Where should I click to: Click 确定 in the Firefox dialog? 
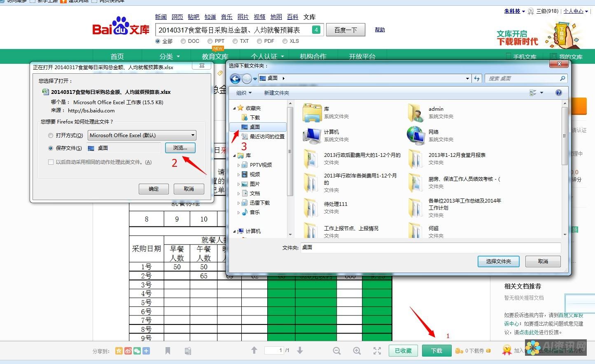(154, 189)
